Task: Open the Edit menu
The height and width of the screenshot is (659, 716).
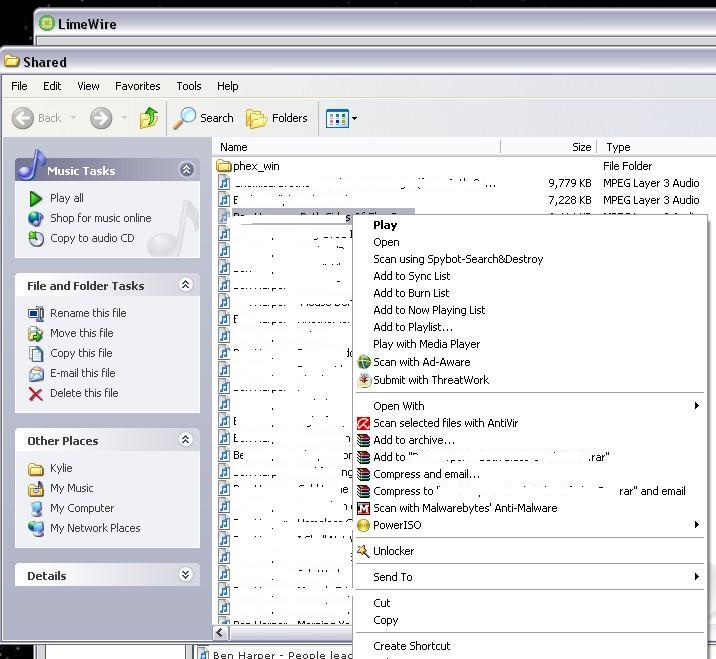Action: coord(52,86)
